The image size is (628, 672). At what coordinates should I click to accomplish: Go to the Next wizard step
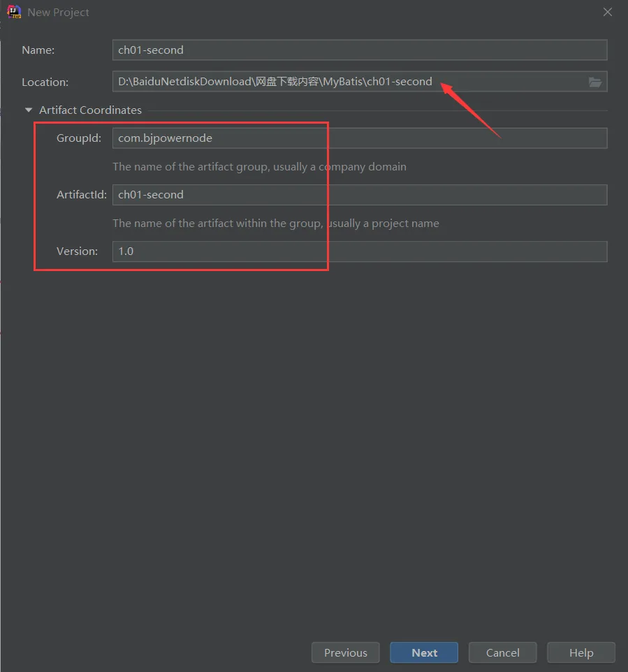tap(424, 652)
